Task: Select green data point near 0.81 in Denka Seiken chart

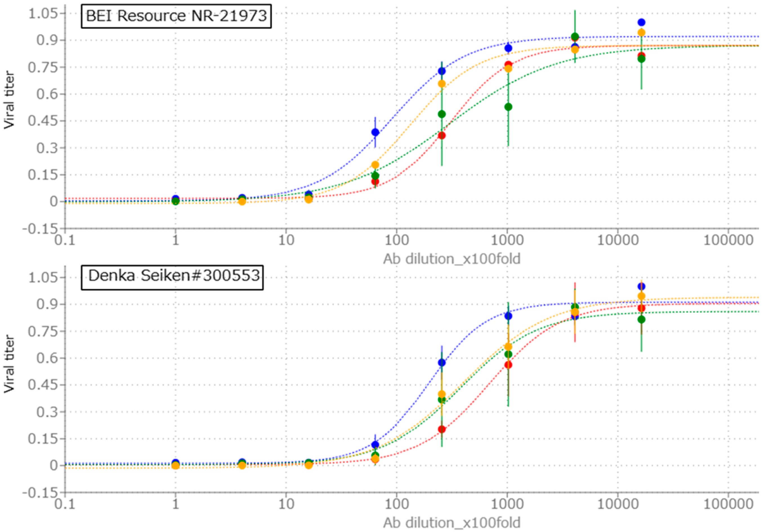Action: 642,319
